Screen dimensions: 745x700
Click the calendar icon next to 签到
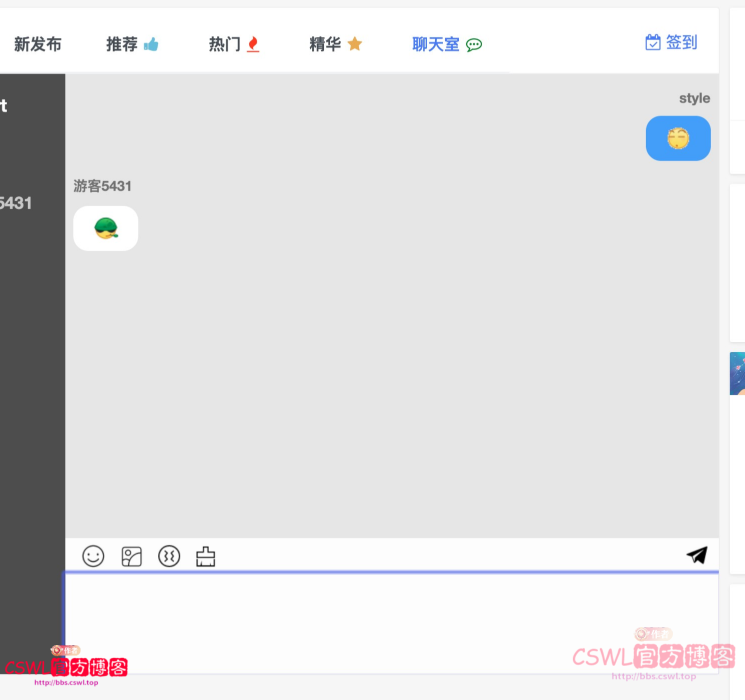(x=653, y=43)
